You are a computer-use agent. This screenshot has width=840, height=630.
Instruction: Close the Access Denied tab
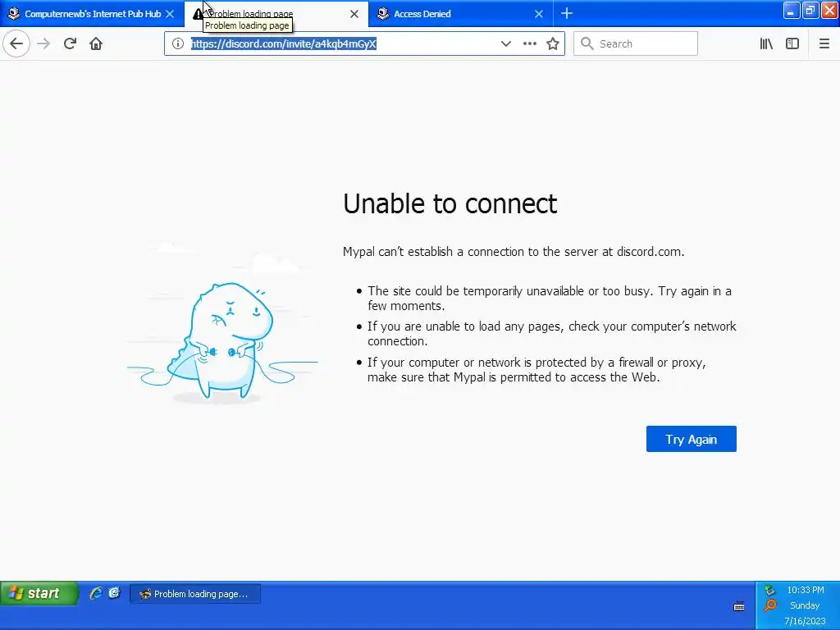(x=539, y=14)
